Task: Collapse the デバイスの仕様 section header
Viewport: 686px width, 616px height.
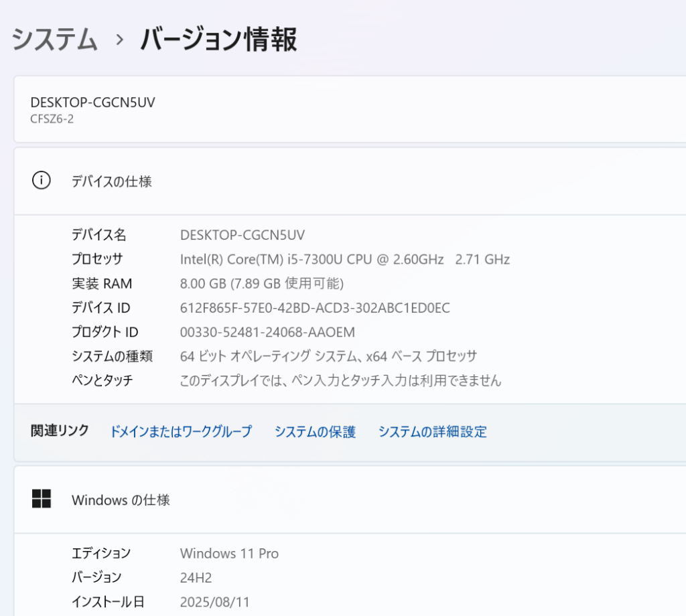Action: (350, 181)
